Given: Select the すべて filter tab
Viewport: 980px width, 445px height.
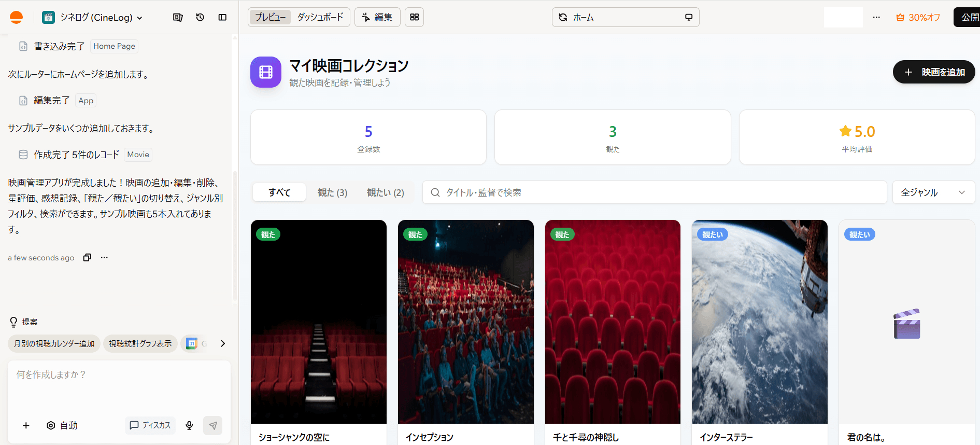Looking at the screenshot, I should tap(279, 192).
